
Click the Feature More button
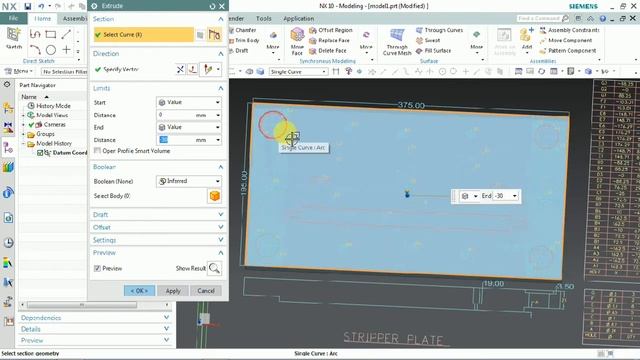click(273, 42)
